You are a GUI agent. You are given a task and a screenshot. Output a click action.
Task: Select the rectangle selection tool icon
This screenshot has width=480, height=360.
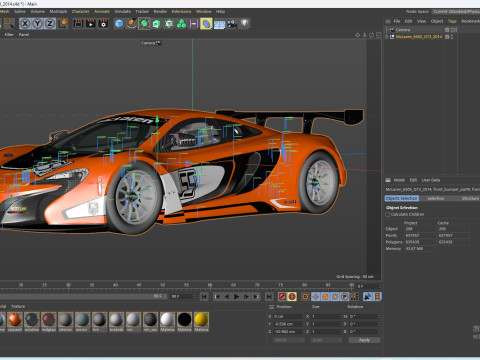pos(9,24)
